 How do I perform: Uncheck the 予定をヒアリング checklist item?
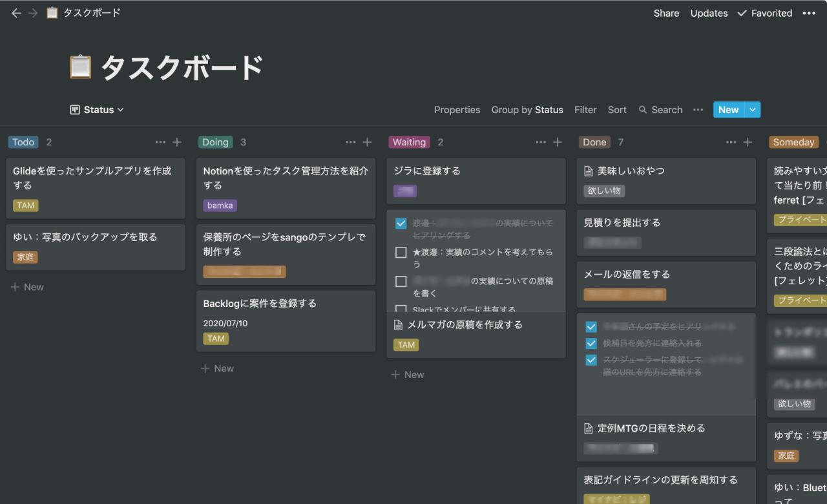(x=591, y=327)
